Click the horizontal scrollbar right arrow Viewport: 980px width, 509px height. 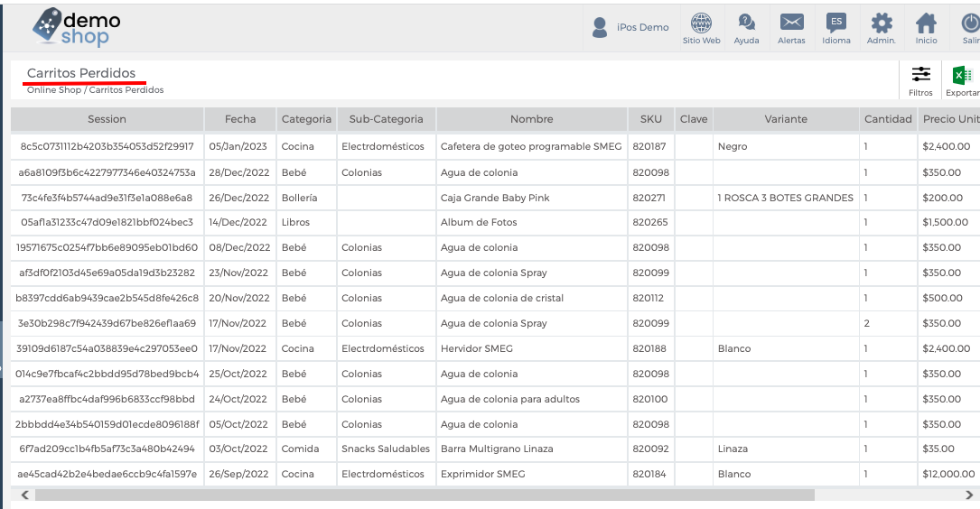click(x=969, y=495)
